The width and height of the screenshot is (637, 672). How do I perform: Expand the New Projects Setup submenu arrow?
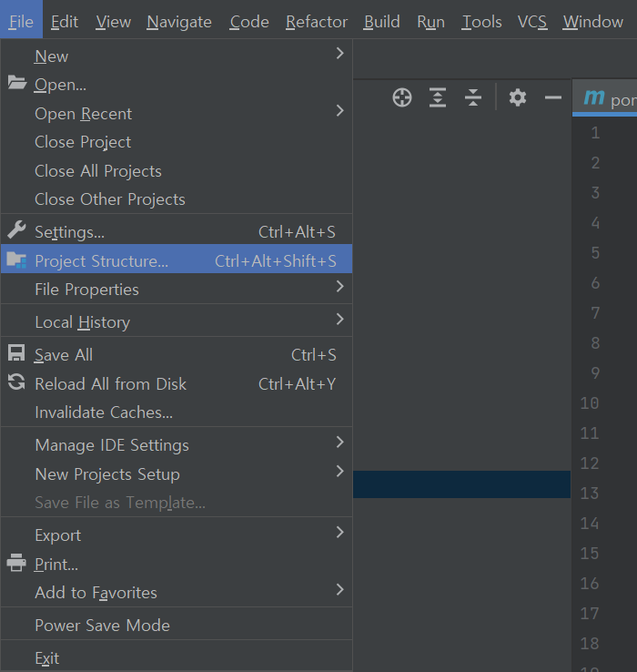point(339,471)
